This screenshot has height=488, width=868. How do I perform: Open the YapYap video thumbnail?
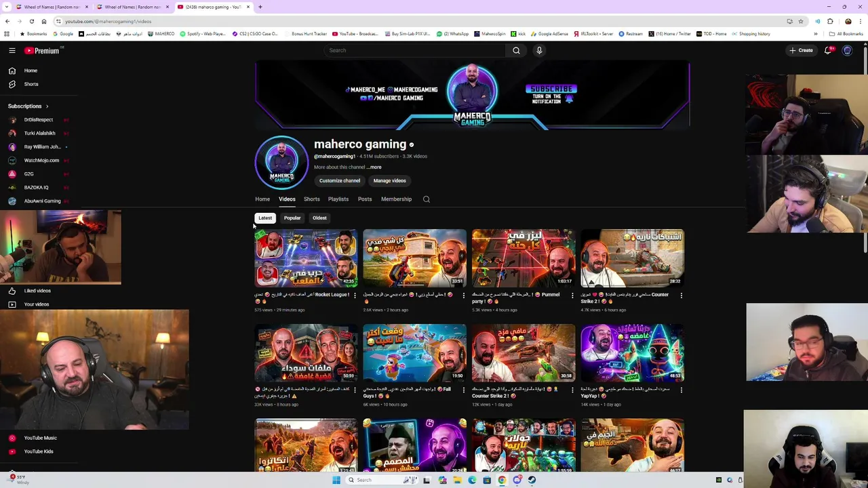click(x=632, y=352)
